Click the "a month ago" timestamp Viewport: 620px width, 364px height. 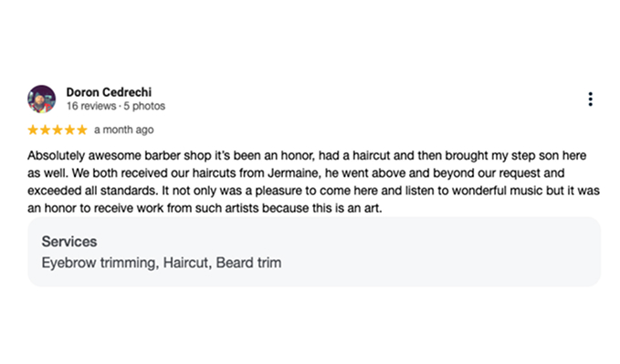[x=124, y=130]
